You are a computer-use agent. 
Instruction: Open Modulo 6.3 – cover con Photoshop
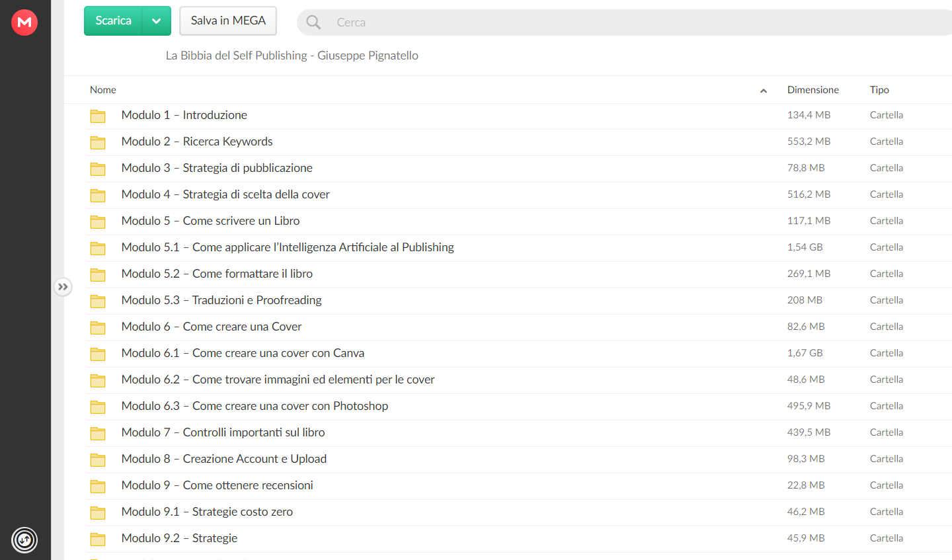[x=255, y=406]
